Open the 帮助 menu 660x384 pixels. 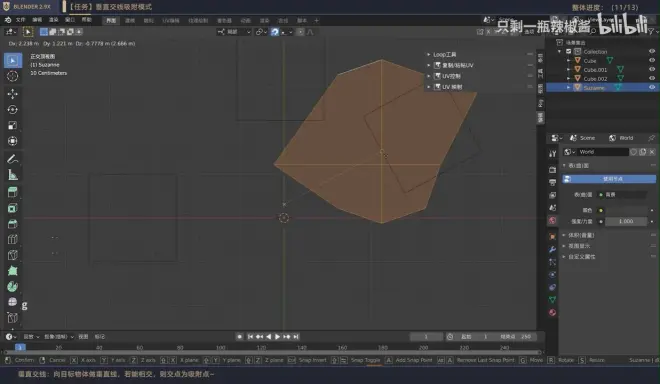coord(86,20)
